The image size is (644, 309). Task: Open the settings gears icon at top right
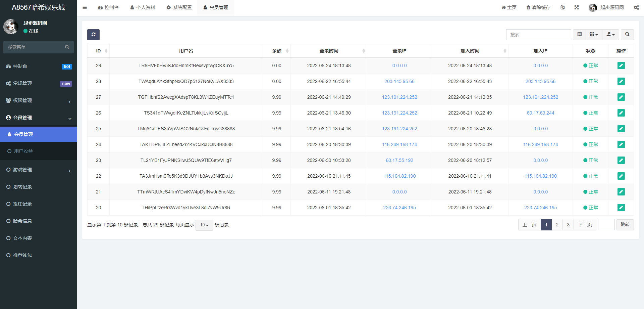pos(636,7)
